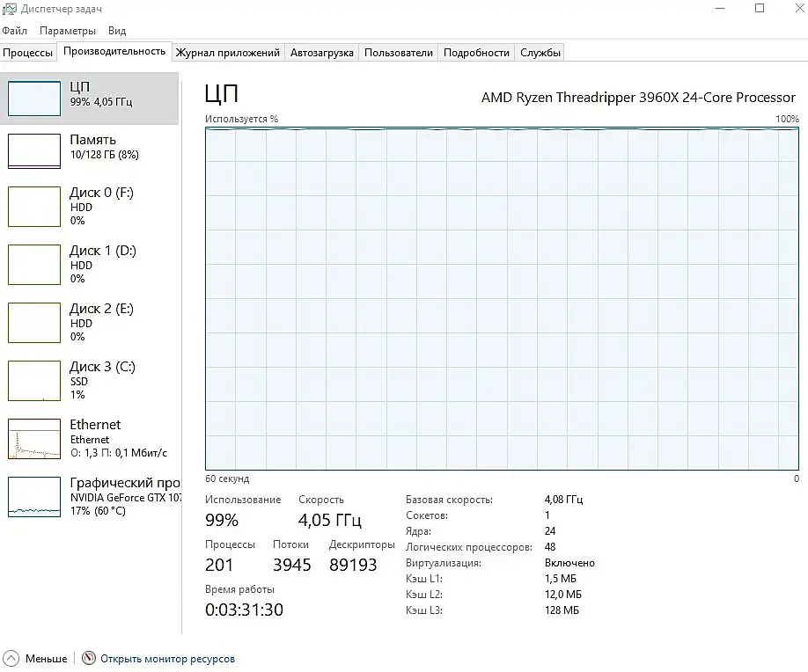This screenshot has height=672, width=808.
Task: Select the Ethernet graph thumbnail
Action: [x=34, y=439]
